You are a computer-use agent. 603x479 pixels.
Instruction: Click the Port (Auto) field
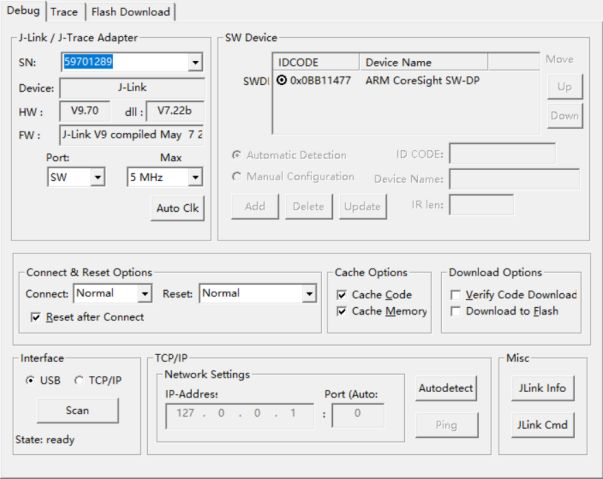(x=358, y=415)
